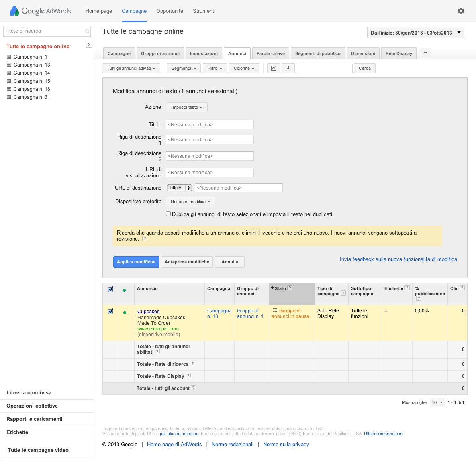
Task: Click folder icon next to Campagna n. 18
Action: tap(9, 89)
